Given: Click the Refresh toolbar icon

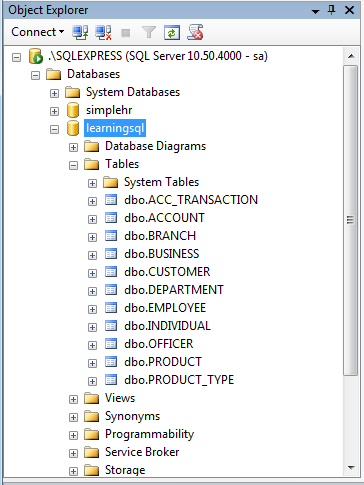Looking at the screenshot, I should click(172, 33).
